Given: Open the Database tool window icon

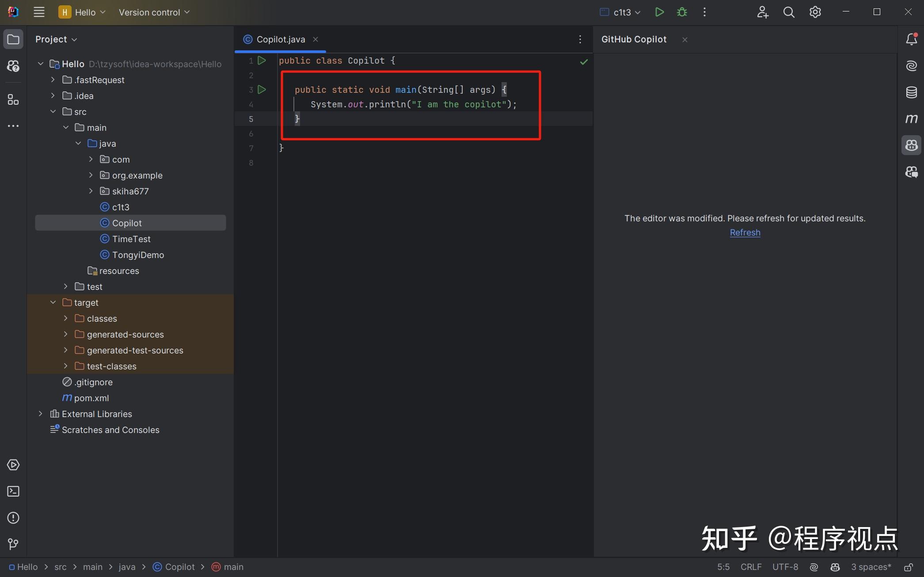Looking at the screenshot, I should 911,92.
